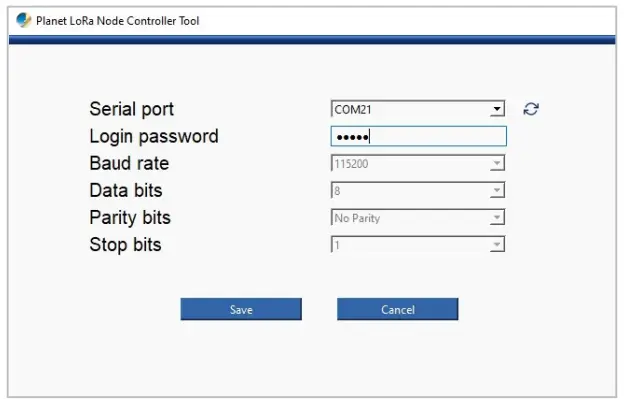Click the 115200 baud rate value box
The height and width of the screenshot is (406, 624).
[x=410, y=163]
